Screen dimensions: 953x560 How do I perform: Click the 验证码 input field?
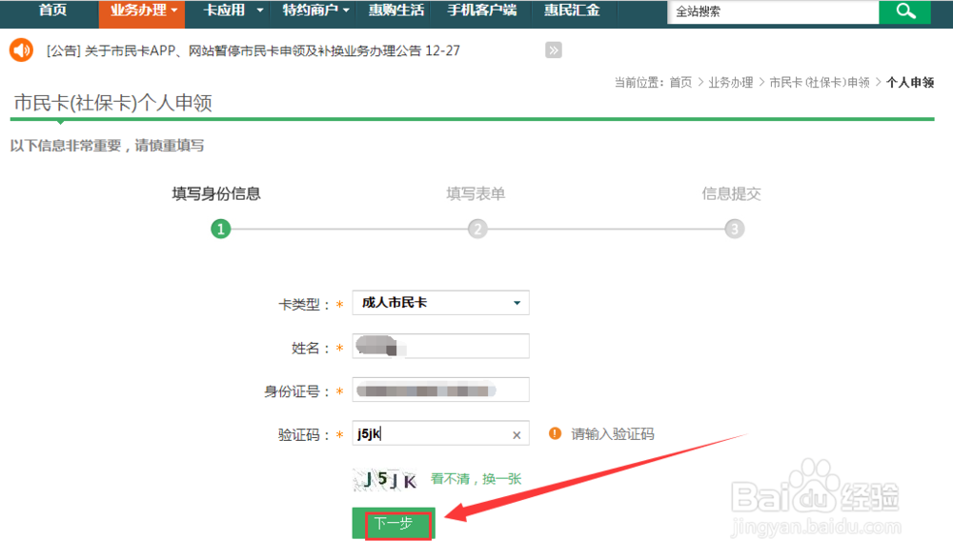(x=440, y=433)
